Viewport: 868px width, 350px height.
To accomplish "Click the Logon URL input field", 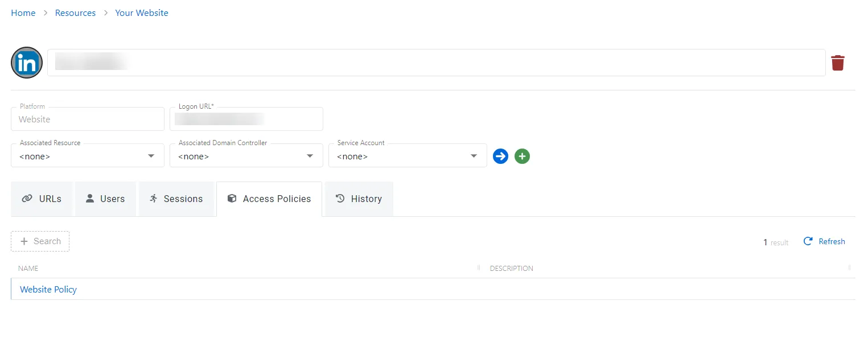I will pyautogui.click(x=246, y=119).
